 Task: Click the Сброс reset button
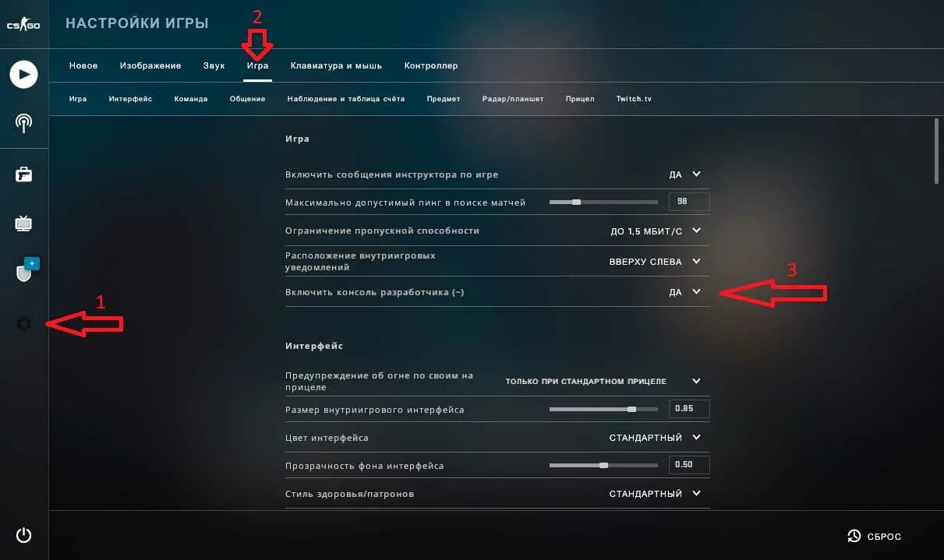875,536
